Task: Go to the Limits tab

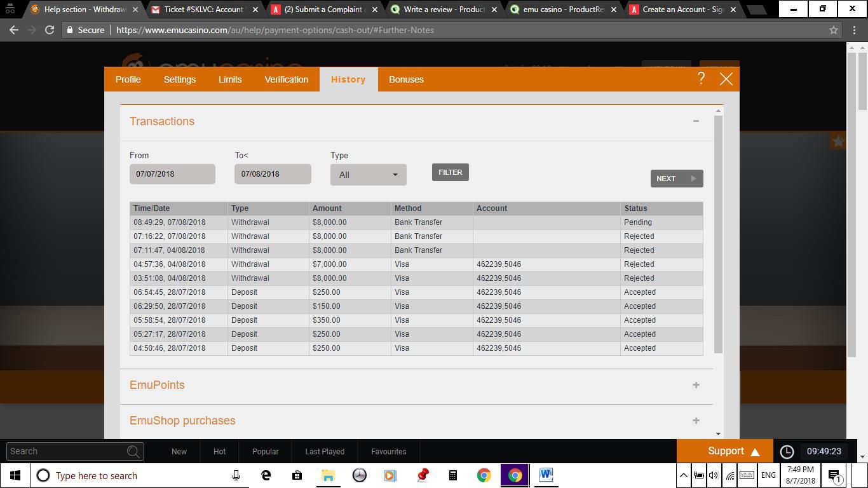Action: (230, 79)
